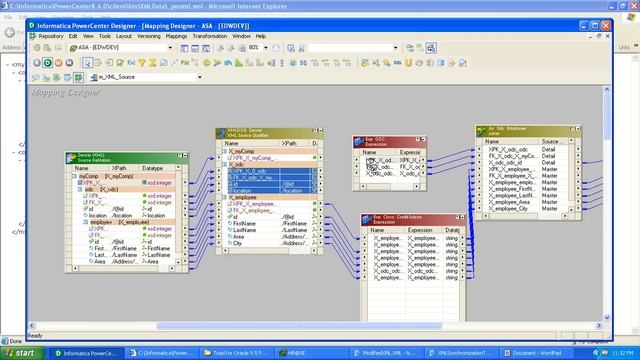This screenshot has width=640, height=360.
Task: Pick the yellow funnel Filter transformation icon
Action: click(142, 63)
